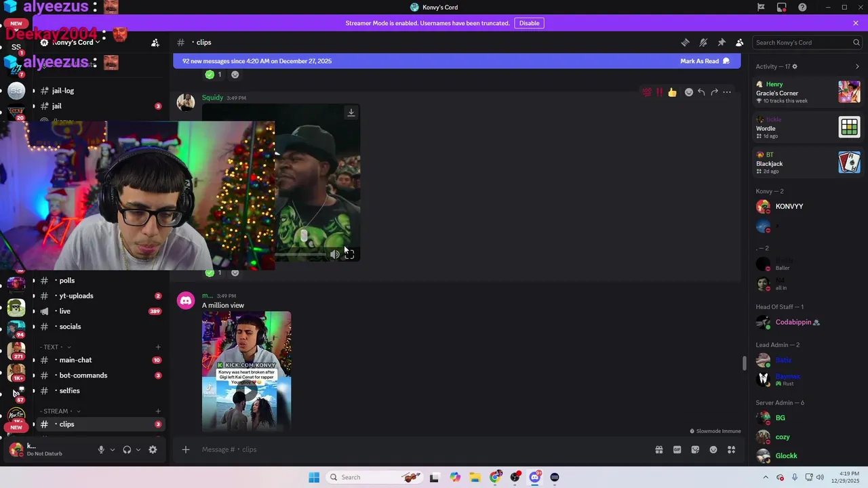Toggle channel notification mute bell
Image resolution: width=868 pixels, height=488 pixels.
pos(703,42)
